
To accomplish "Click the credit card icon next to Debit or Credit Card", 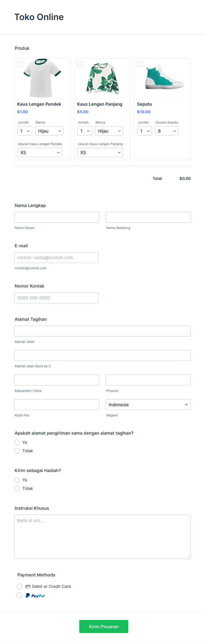I will pos(28,586).
